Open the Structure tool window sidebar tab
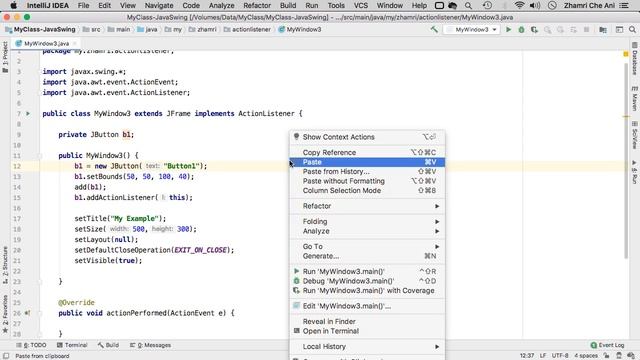This screenshot has width=640, height=360. (5, 264)
